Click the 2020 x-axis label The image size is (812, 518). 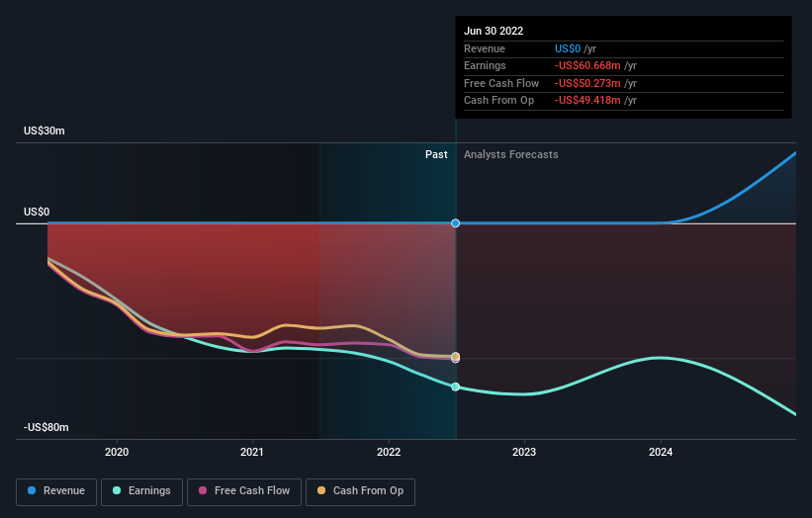point(117,452)
